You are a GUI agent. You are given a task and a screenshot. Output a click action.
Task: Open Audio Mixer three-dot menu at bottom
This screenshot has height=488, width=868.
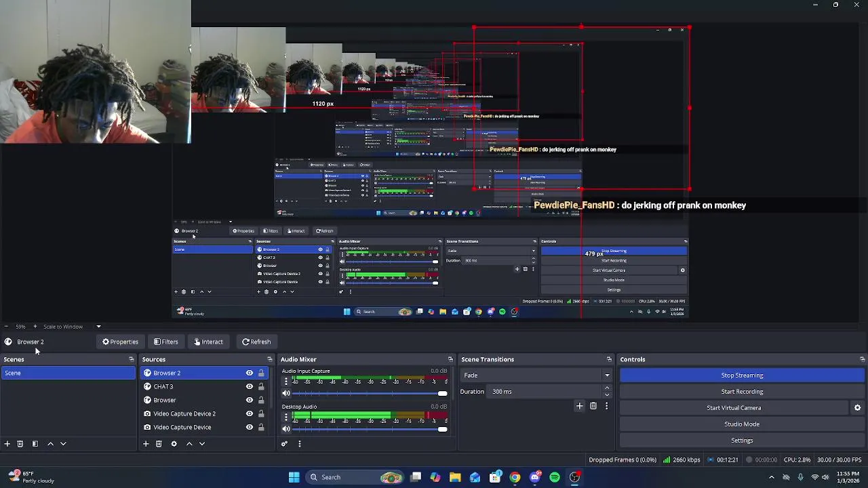[x=299, y=444]
